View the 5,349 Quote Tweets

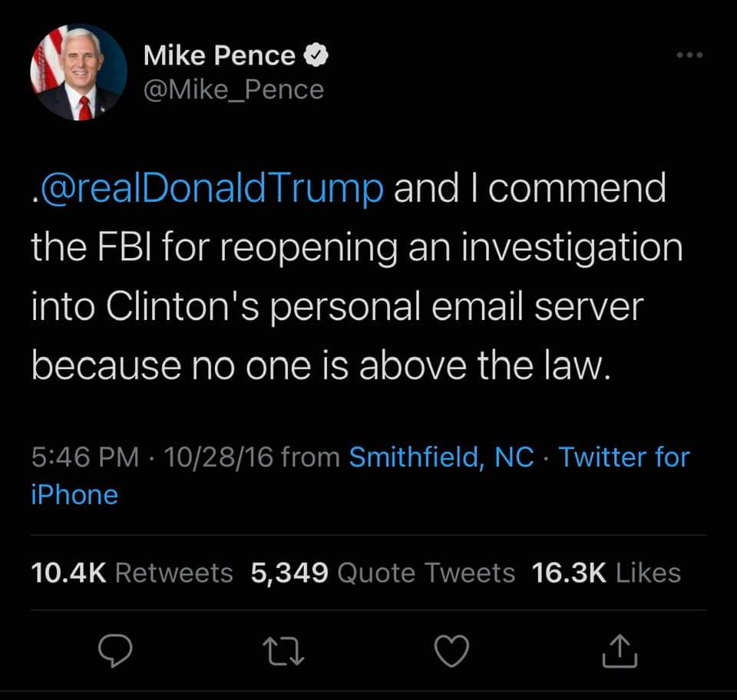[x=382, y=573]
